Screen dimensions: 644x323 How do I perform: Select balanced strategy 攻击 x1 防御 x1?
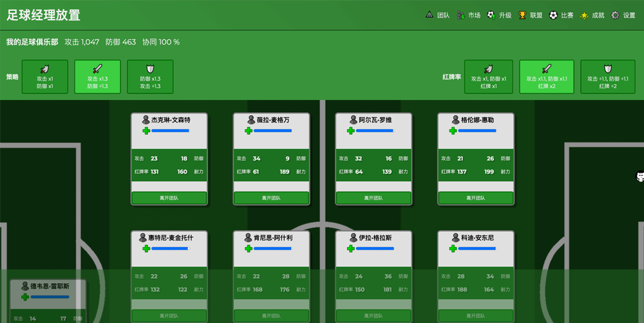[x=45, y=77]
